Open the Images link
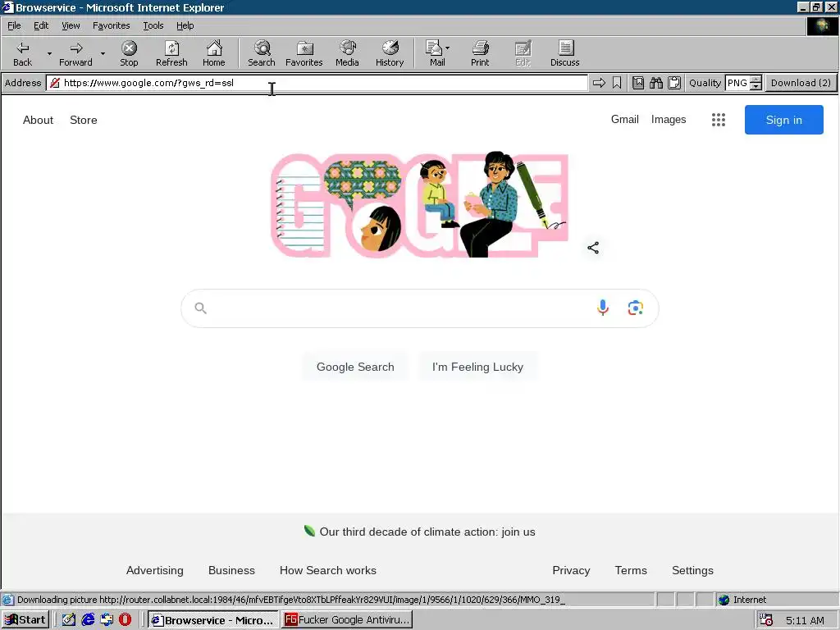The width and height of the screenshot is (840, 630). (x=669, y=120)
